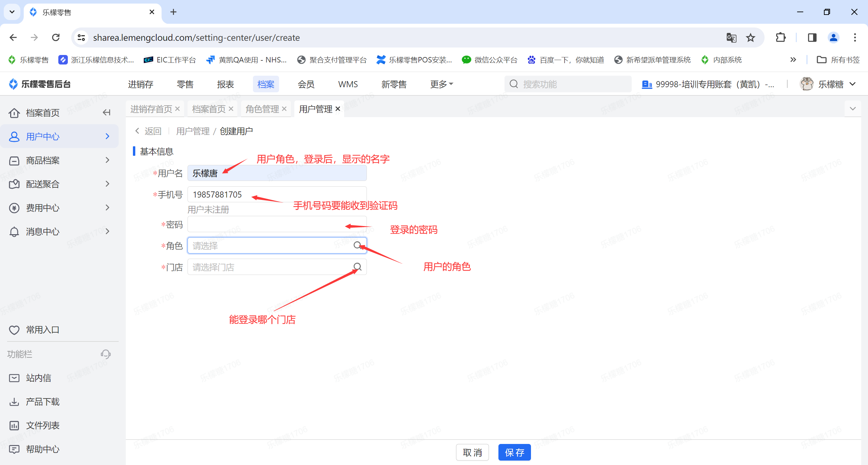
Task: Collapse the sidebar with the arrow icon
Action: [106, 112]
